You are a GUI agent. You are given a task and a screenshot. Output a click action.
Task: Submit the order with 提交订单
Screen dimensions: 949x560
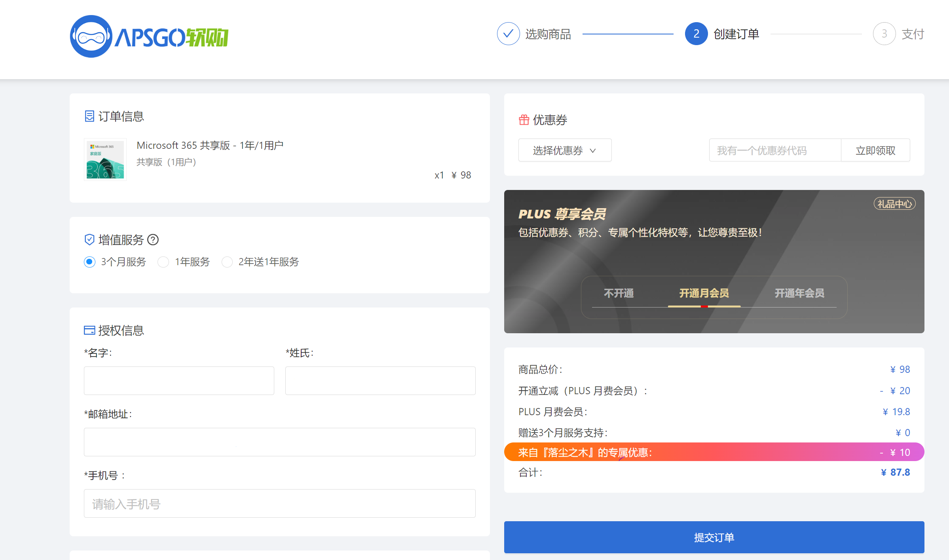point(714,537)
